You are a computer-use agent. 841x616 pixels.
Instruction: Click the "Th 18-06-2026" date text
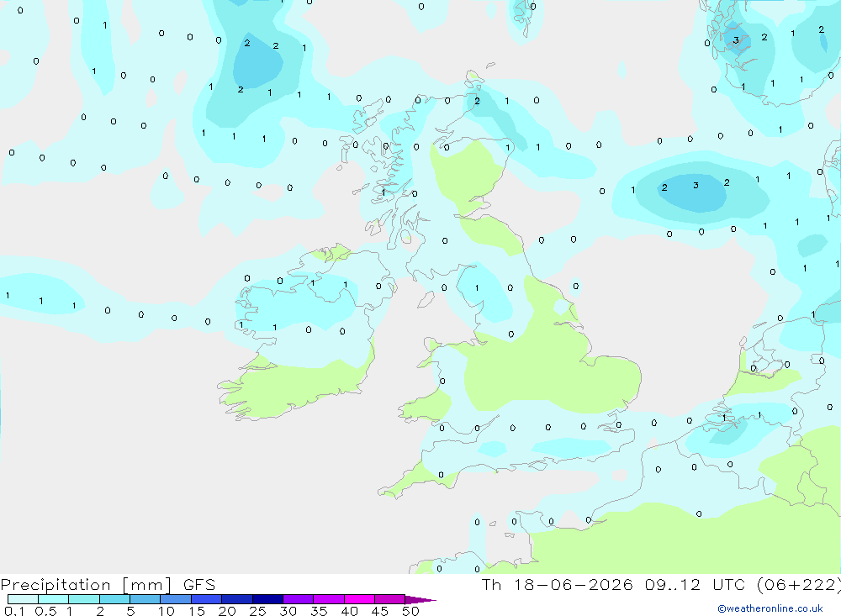coord(558,584)
